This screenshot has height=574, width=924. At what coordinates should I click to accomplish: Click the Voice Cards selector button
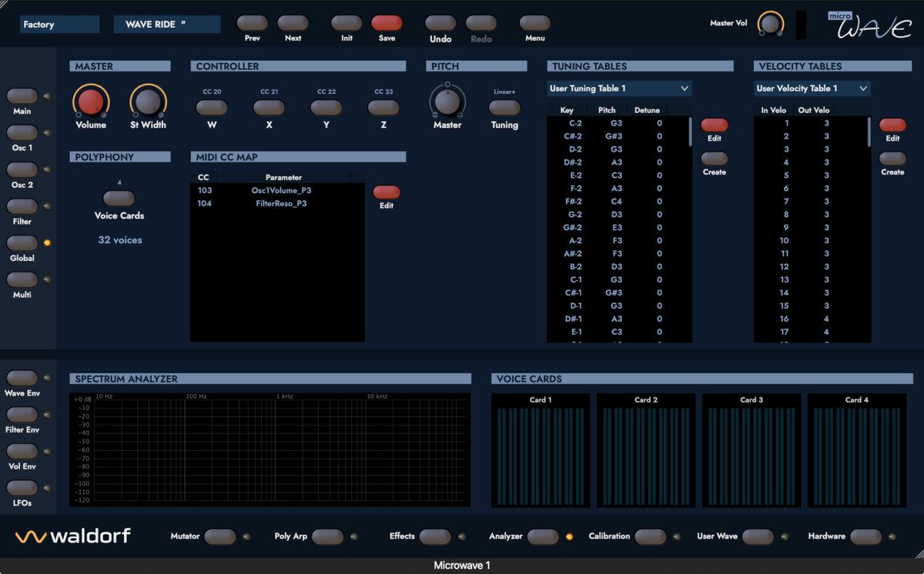119,199
